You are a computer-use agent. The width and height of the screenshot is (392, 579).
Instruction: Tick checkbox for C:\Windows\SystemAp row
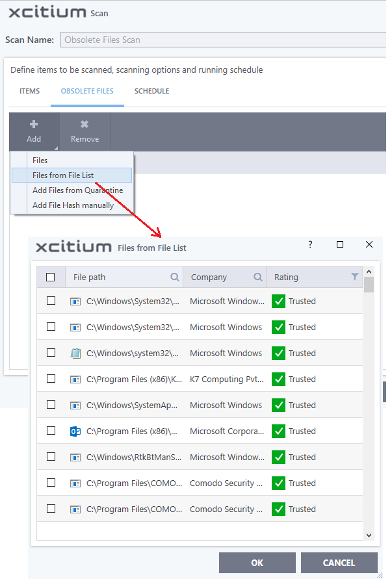point(51,405)
